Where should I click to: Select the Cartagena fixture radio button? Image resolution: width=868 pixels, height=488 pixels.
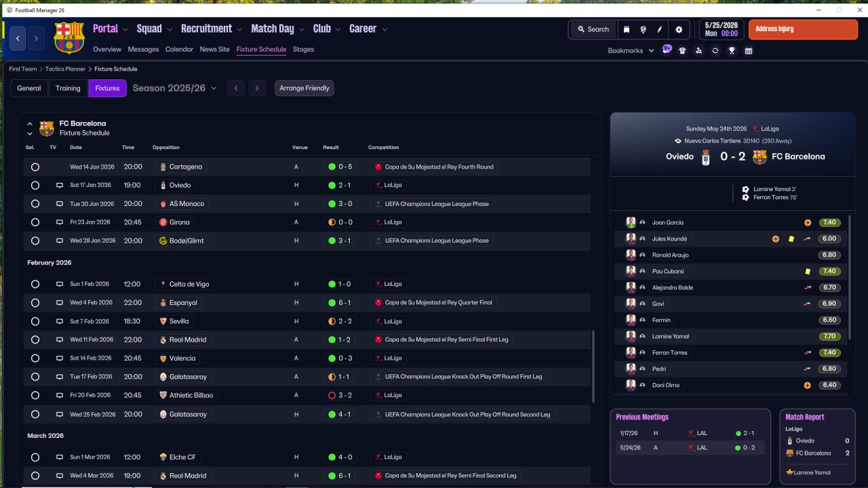click(x=35, y=167)
